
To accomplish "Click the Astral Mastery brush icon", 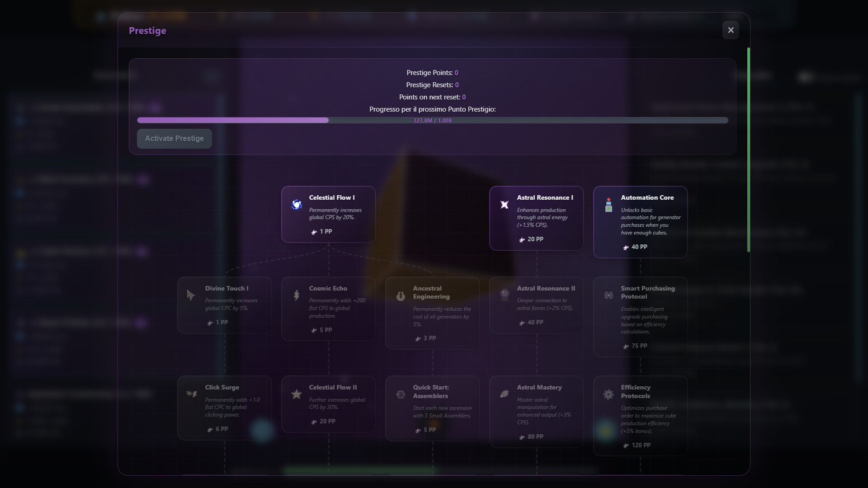I will pos(504,394).
